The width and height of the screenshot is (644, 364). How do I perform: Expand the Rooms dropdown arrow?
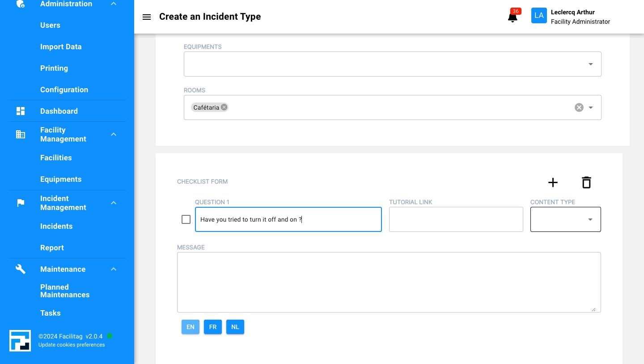point(591,107)
